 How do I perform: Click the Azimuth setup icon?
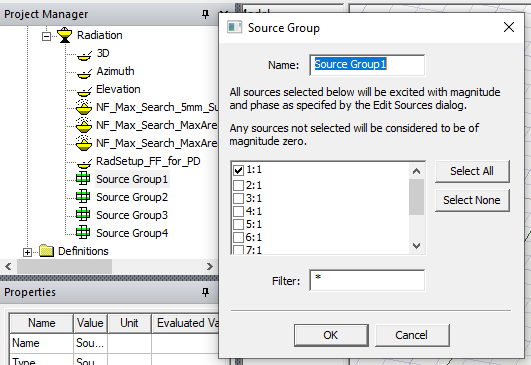[x=84, y=72]
